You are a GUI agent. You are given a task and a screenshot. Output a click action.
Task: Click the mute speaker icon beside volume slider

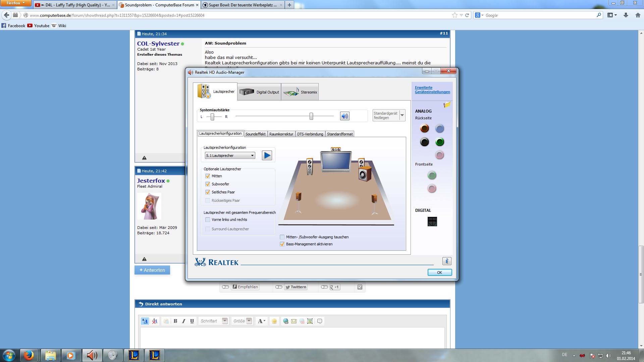(x=344, y=116)
